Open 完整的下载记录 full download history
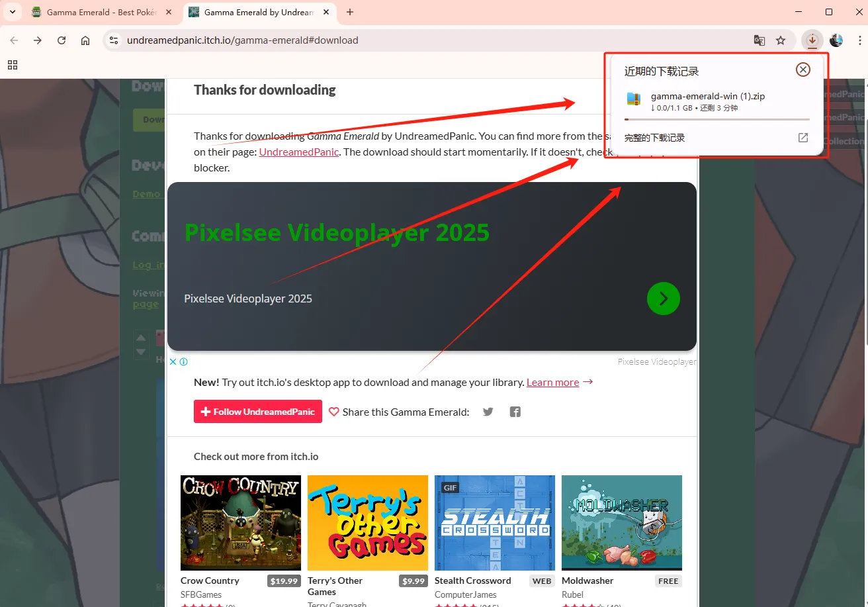This screenshot has width=868, height=607. pos(654,138)
